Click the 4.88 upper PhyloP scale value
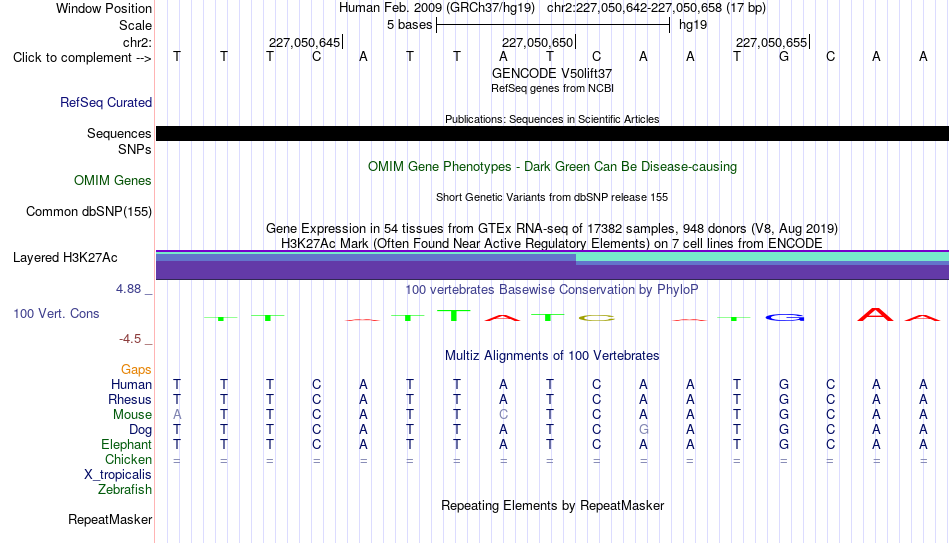This screenshot has height=543, width=950. 128,289
